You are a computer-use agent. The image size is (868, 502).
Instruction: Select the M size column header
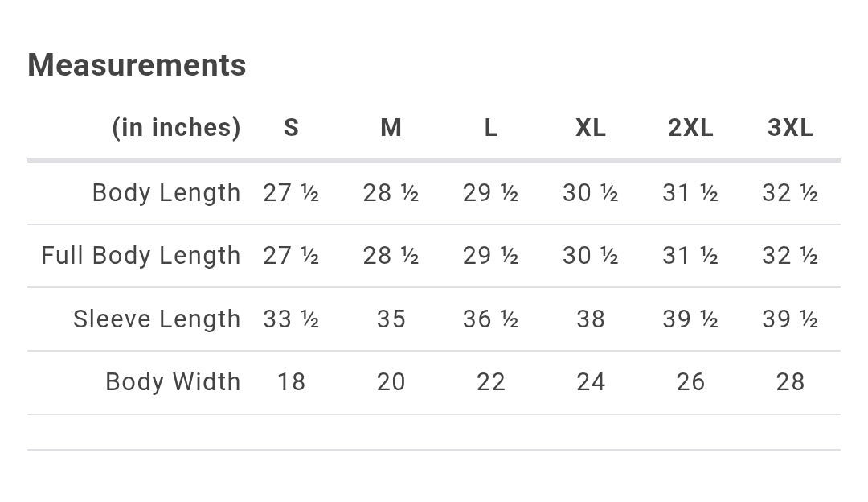click(x=391, y=128)
